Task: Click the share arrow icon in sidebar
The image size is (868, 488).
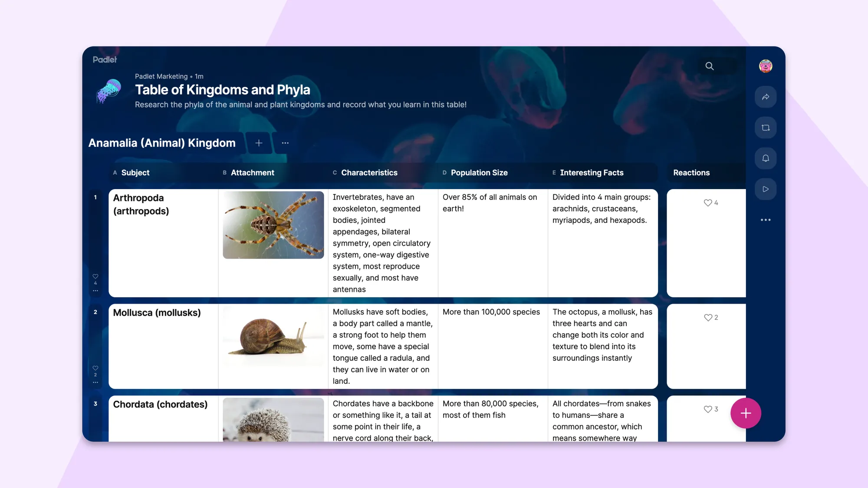Action: pos(765,97)
